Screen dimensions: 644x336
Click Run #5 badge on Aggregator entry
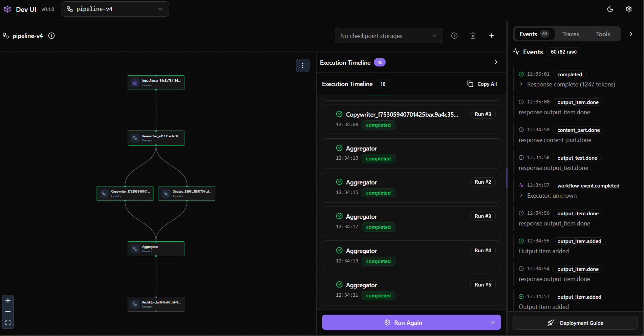pos(483,285)
